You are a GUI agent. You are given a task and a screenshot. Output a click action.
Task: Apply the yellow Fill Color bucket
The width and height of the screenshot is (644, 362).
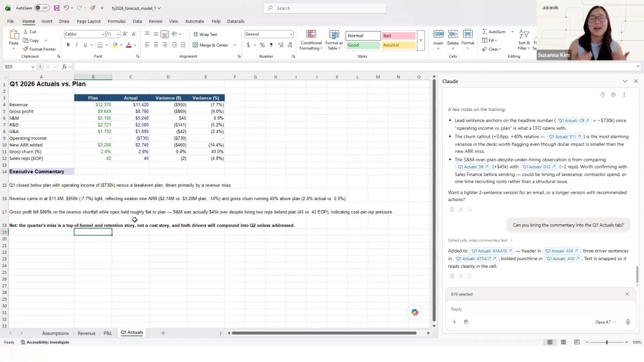pyautogui.click(x=115, y=45)
